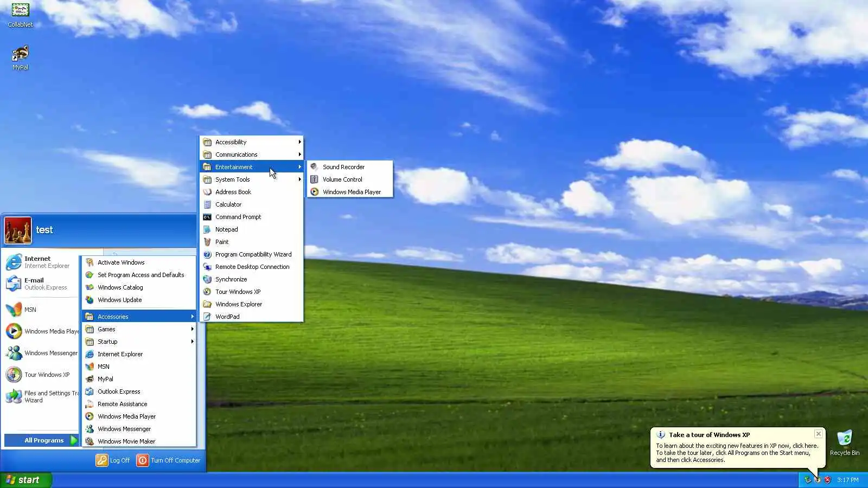Open Paint from the Accessories menu
Image resolution: width=868 pixels, height=488 pixels.
252,242
